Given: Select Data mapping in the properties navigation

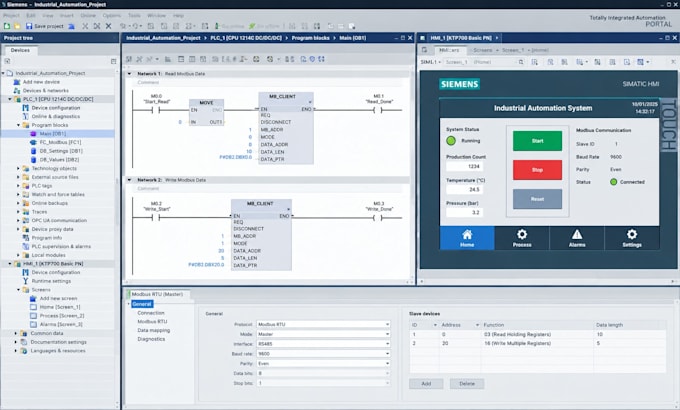Looking at the screenshot, I should 154,330.
